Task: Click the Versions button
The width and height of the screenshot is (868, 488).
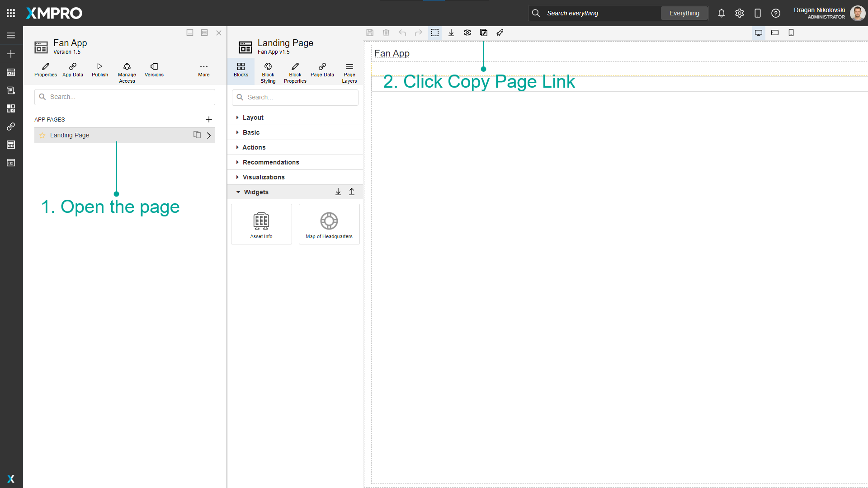Action: [154, 70]
